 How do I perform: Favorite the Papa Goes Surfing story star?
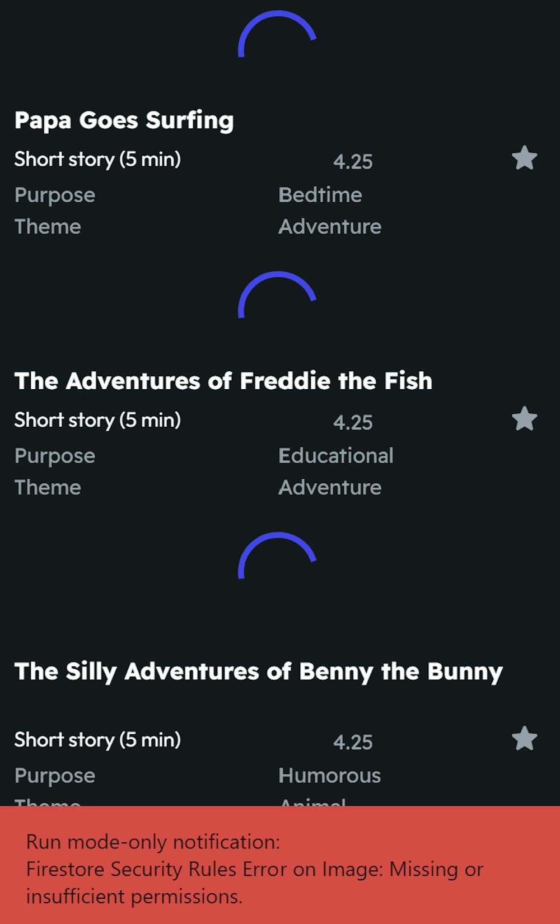[x=524, y=158]
